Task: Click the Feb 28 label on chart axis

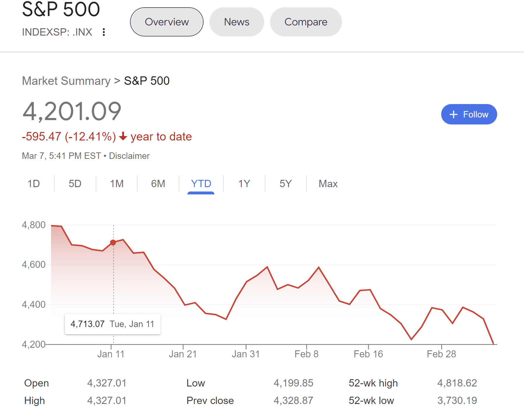Action: coord(441,354)
